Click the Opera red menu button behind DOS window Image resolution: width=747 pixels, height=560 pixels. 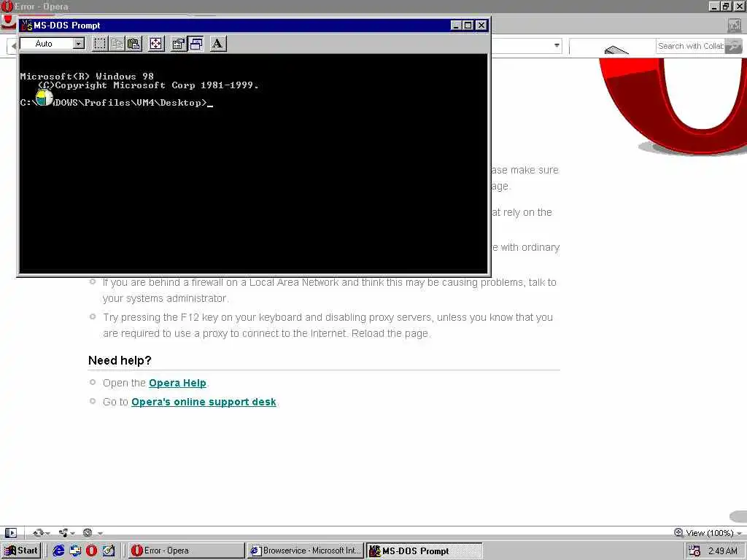(8, 22)
